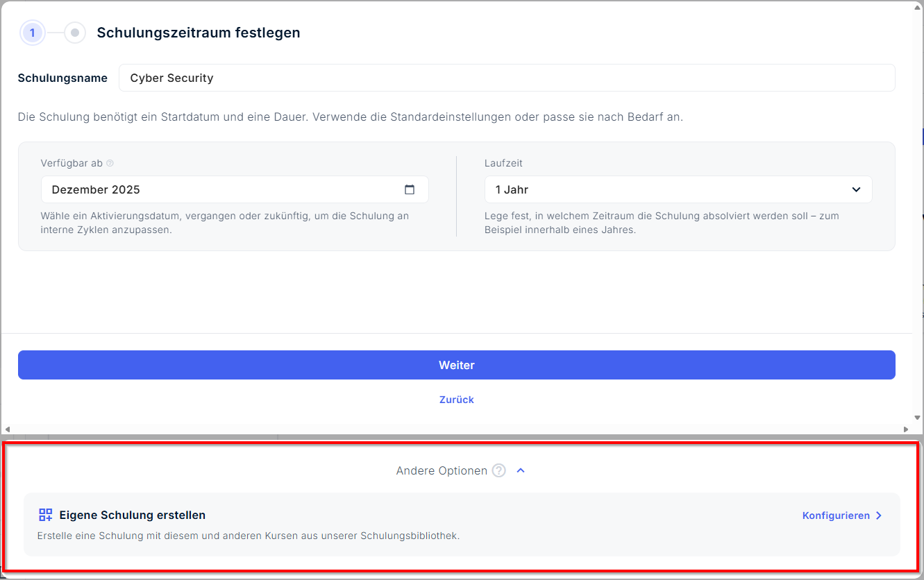Viewport: 924px width, 580px height.
Task: Click help icon next to Verfügbar ab
Action: [x=110, y=164]
